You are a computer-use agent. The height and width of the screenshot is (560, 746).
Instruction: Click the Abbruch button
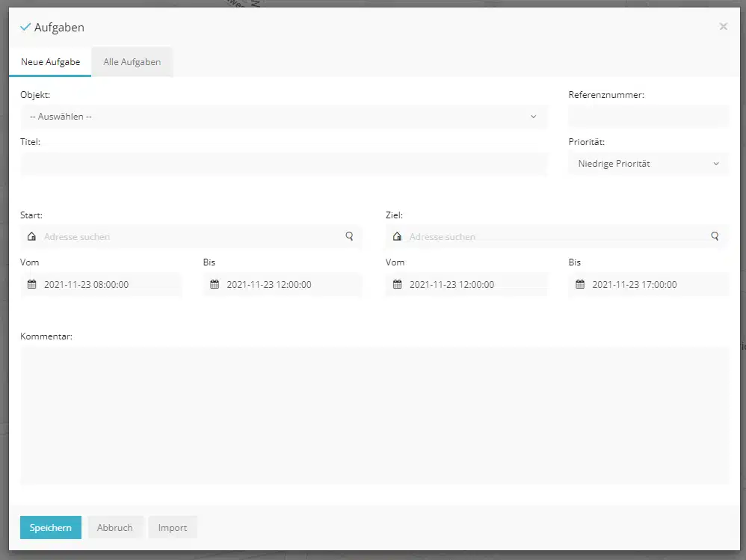coord(114,527)
